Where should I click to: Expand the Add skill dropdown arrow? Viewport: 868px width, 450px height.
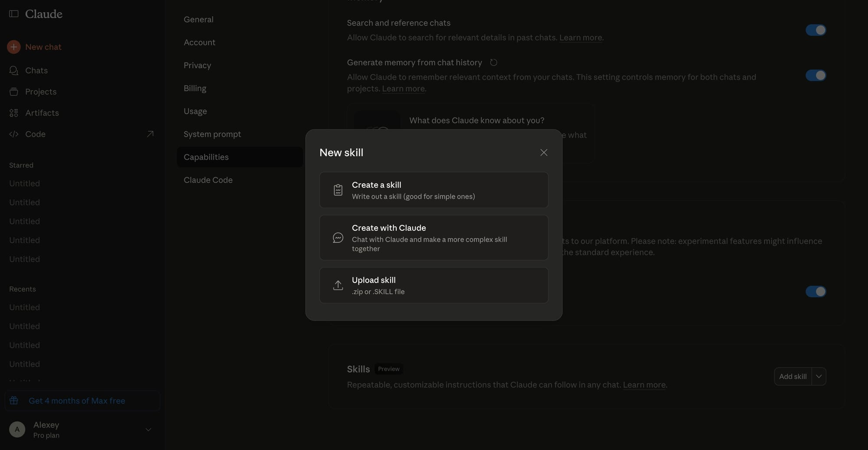coord(819,376)
